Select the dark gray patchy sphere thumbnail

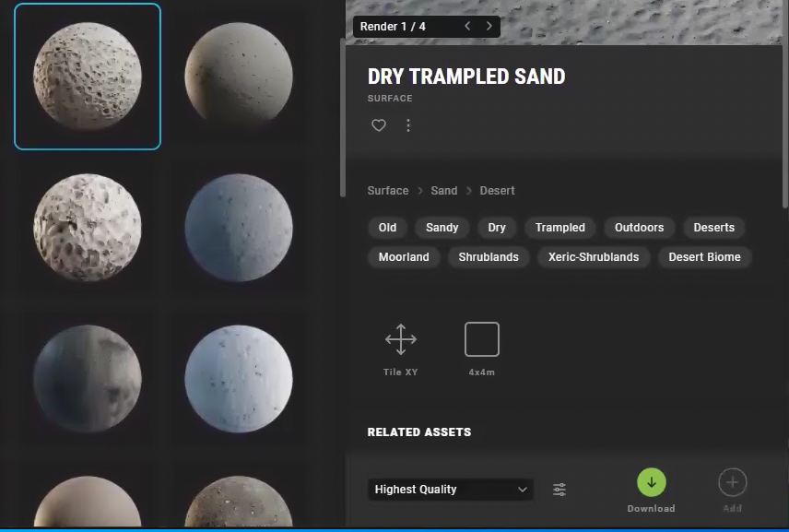(x=88, y=379)
